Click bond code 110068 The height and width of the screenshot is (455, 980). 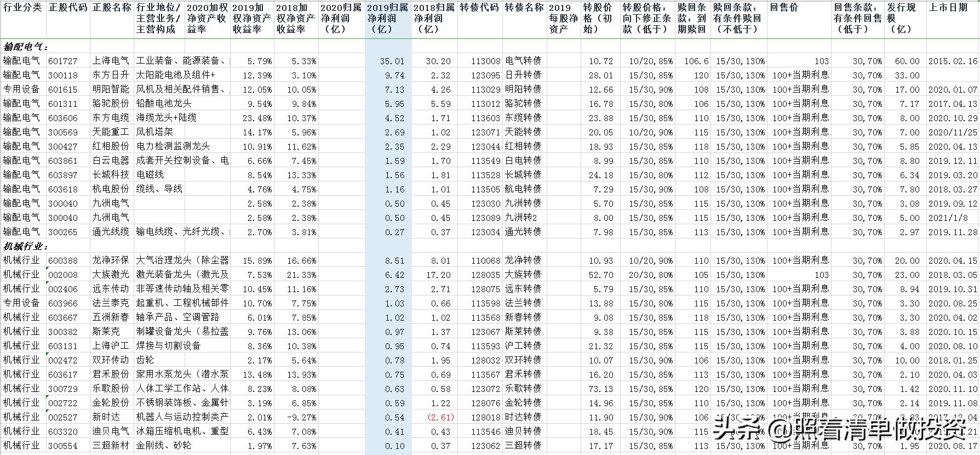click(x=486, y=261)
